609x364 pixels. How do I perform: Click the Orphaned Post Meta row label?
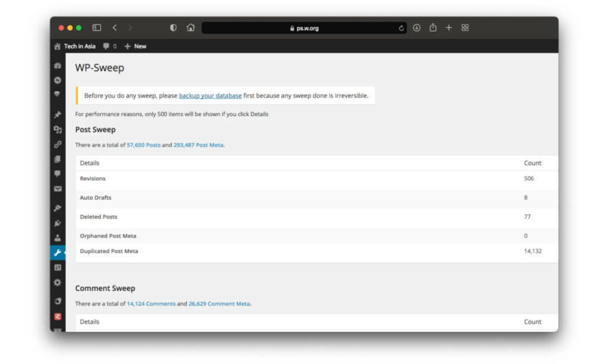pos(108,236)
